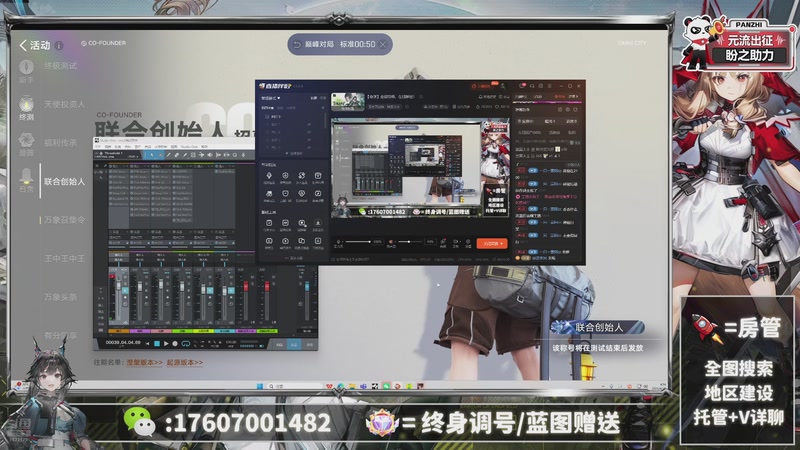Click the info icon beside 活动 title

(x=59, y=46)
